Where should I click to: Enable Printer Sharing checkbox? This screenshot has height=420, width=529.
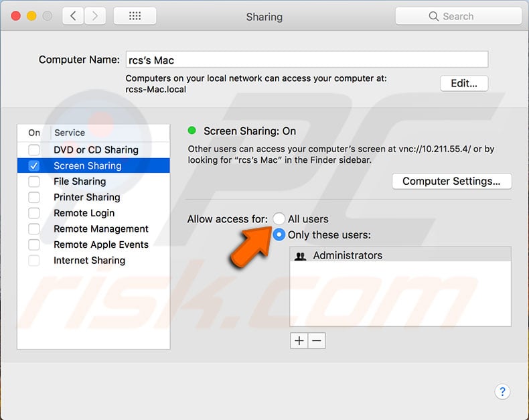coord(33,197)
